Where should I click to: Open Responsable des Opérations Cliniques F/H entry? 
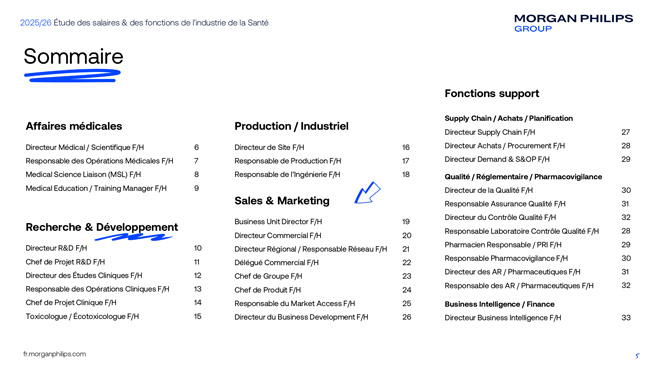click(x=97, y=289)
